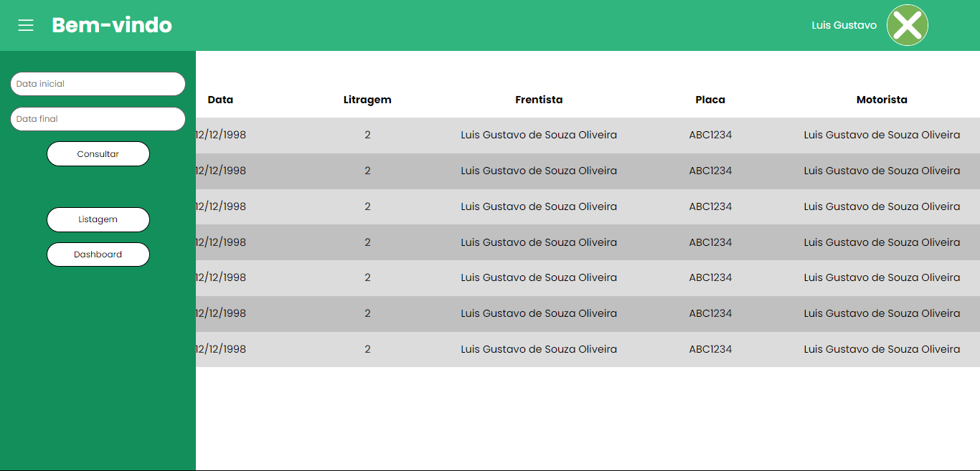Viewport: 980px width, 471px height.
Task: Click the sixth row's Placa value
Action: pyautogui.click(x=710, y=313)
